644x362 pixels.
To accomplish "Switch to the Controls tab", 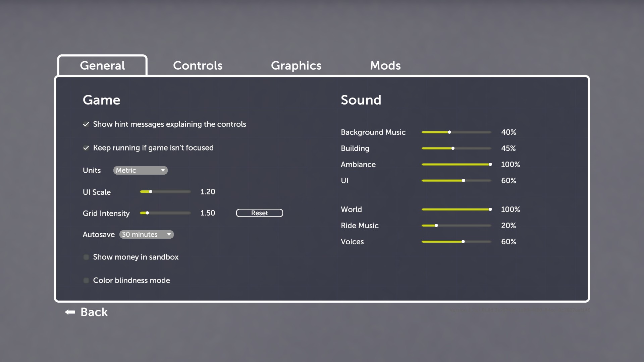I will click(198, 65).
